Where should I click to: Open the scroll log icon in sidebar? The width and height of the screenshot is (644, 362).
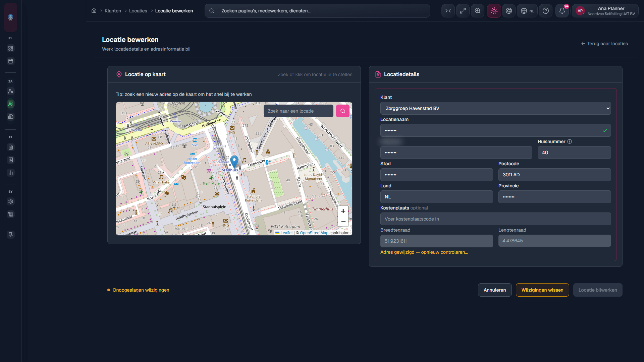click(x=11, y=214)
